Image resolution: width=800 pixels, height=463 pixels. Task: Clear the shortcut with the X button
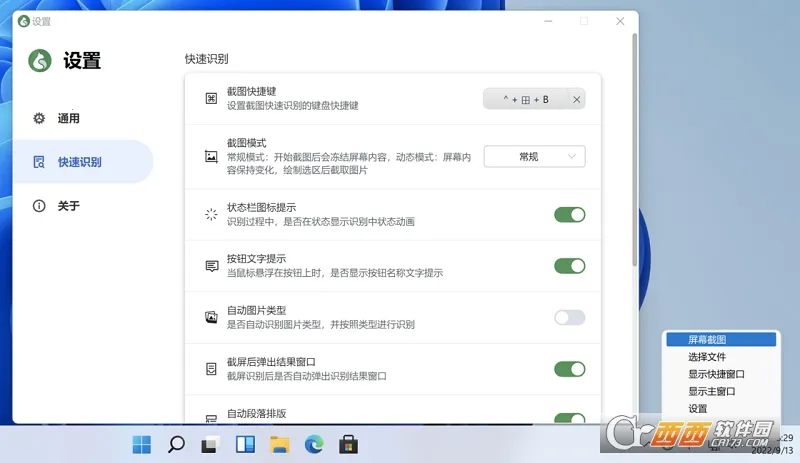pos(576,99)
